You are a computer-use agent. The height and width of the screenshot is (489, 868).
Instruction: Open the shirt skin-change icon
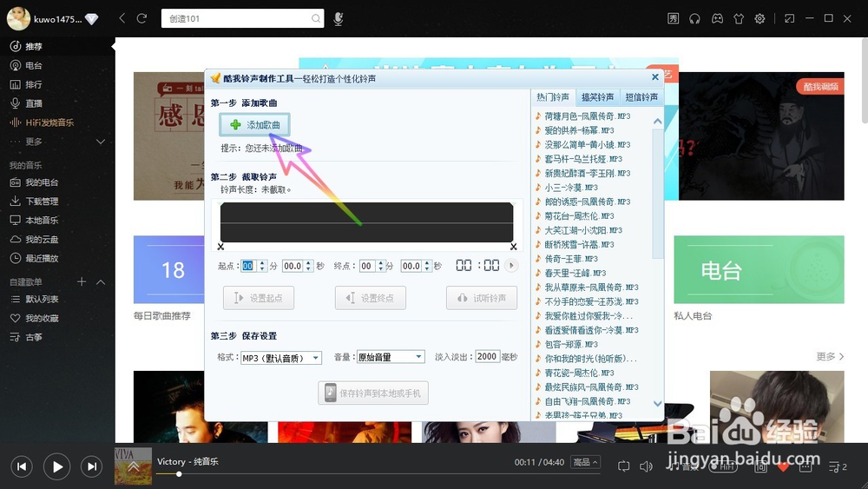click(x=739, y=18)
